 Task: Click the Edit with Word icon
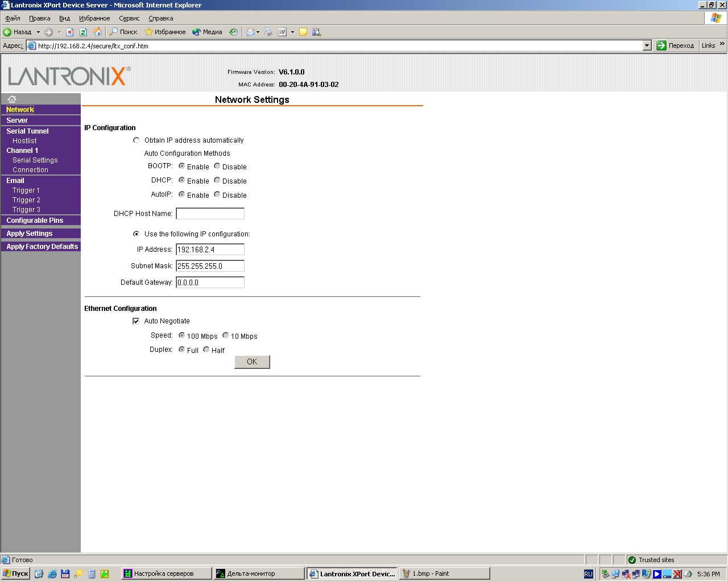pos(282,32)
